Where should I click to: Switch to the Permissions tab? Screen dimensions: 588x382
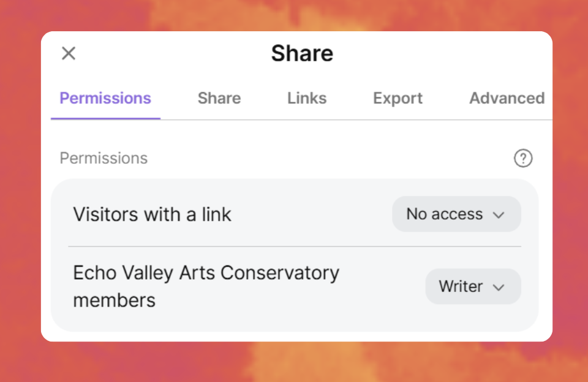coord(105,98)
